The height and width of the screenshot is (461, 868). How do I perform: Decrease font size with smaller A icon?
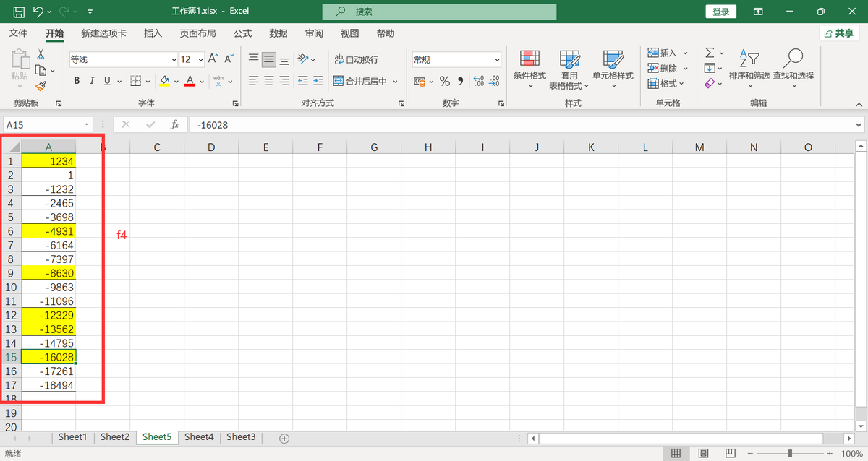[x=229, y=59]
